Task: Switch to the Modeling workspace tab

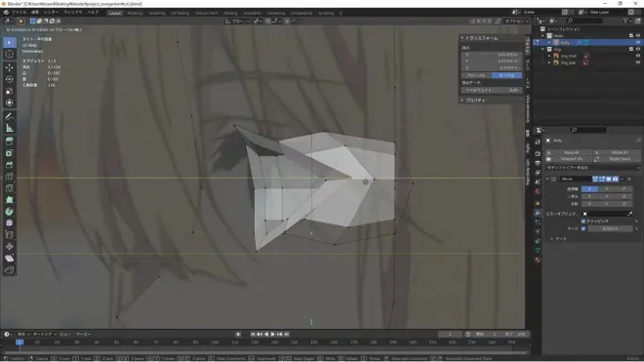Action: click(135, 13)
